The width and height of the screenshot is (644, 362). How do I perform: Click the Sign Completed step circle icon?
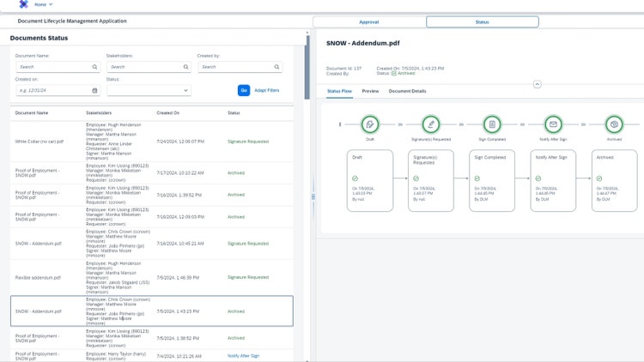492,124
